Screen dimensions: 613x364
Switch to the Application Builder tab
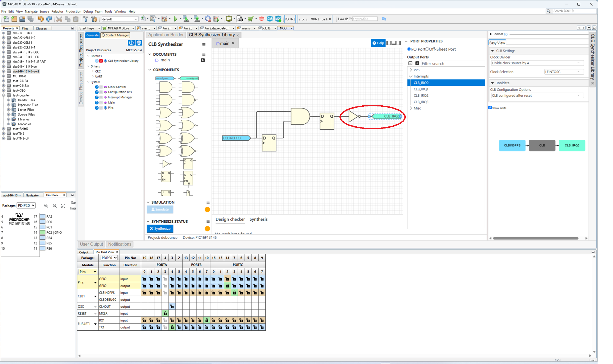click(166, 35)
